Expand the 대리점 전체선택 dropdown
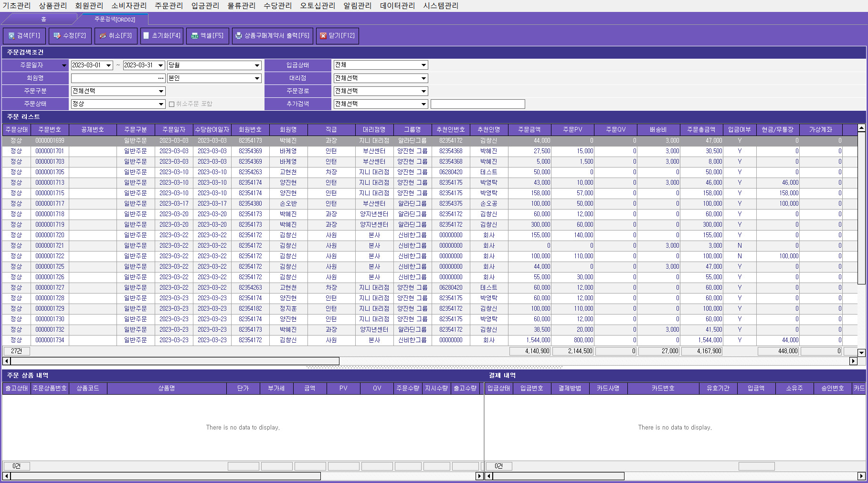This screenshot has width=868, height=483. (x=423, y=78)
